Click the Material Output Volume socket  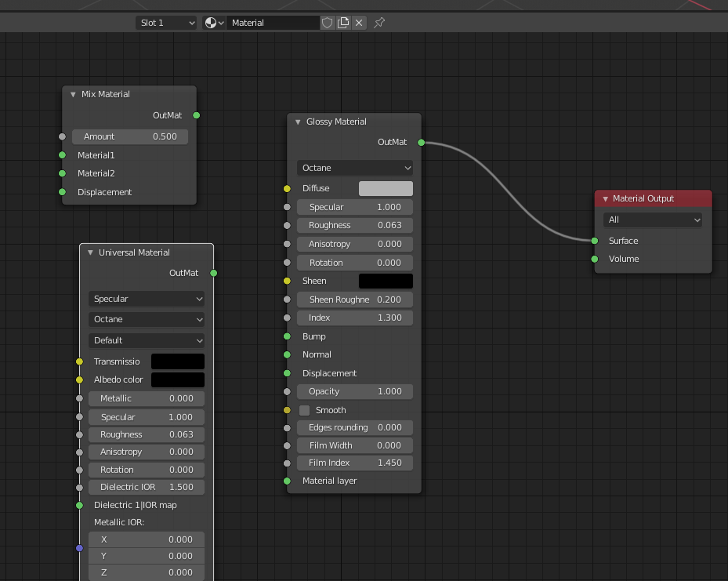(x=595, y=260)
